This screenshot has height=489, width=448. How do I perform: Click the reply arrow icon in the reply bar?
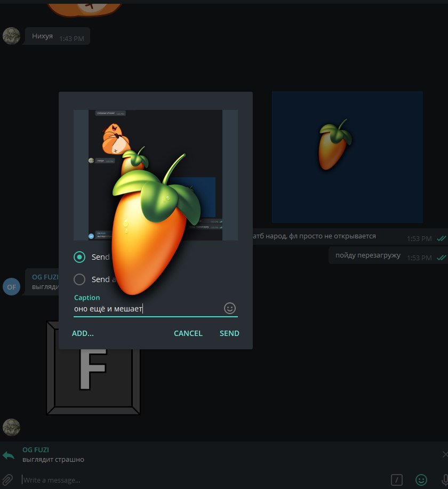(x=9, y=455)
